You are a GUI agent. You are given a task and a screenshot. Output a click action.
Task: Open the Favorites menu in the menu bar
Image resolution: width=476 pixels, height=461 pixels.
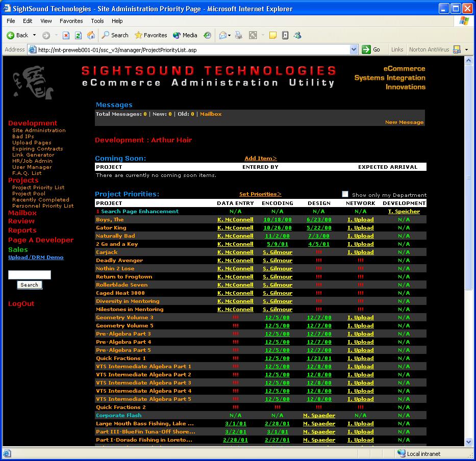71,21
